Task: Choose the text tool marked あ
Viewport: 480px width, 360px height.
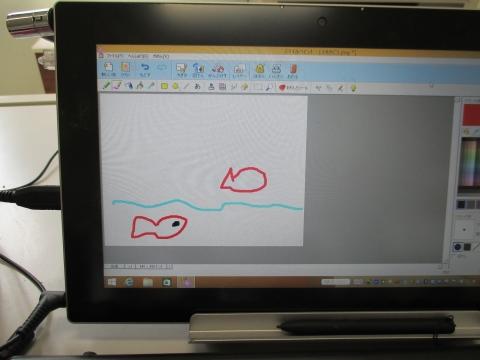Action: [197, 87]
